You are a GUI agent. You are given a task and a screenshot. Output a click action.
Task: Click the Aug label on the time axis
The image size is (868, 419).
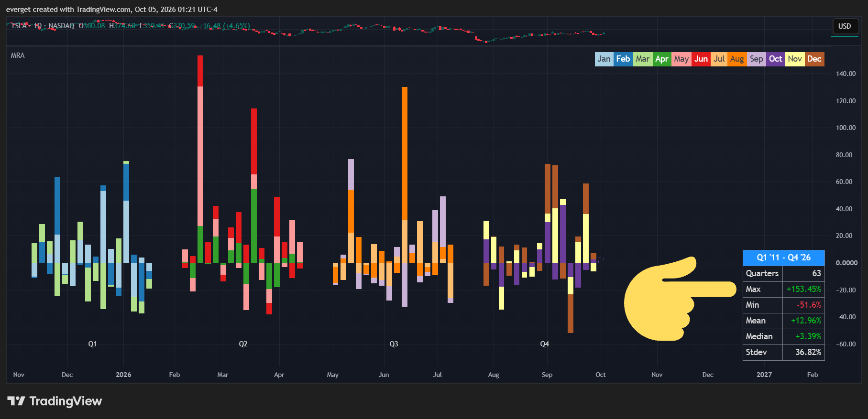(x=494, y=375)
